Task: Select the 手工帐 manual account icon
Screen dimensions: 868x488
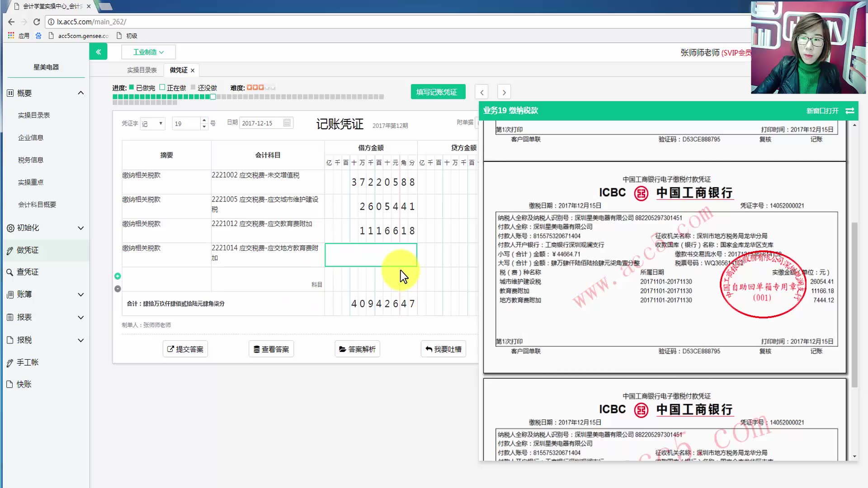Action: 10,362
